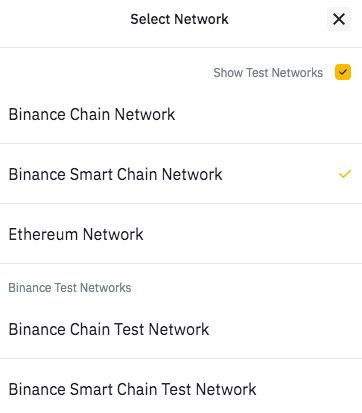Click the Binance Test Networks section header
Viewport: 362px width, 413px height.
pos(70,287)
